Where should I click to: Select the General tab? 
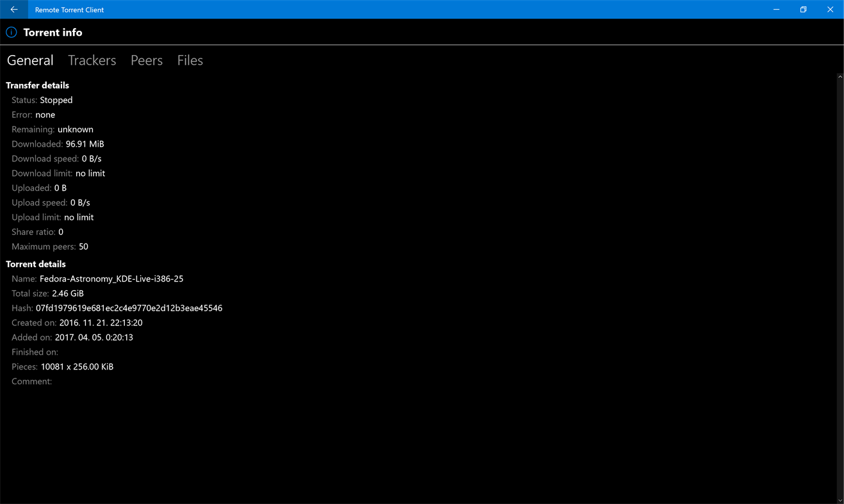click(x=30, y=60)
